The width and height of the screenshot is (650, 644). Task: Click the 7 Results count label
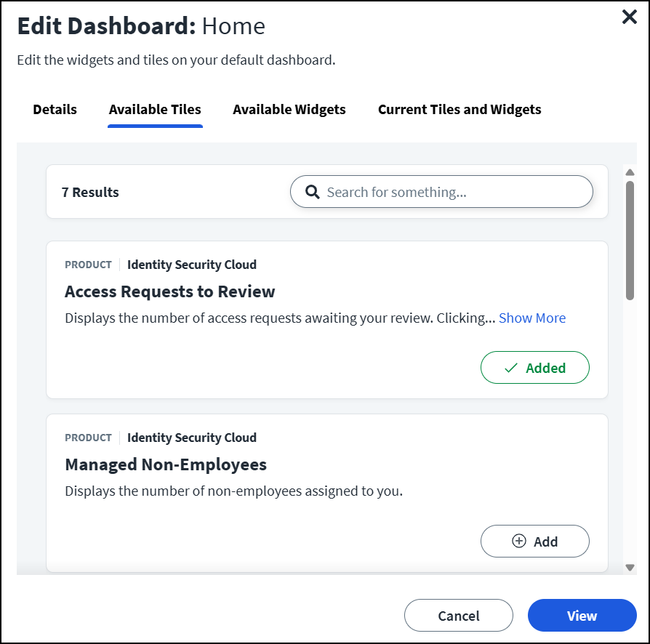(x=90, y=192)
